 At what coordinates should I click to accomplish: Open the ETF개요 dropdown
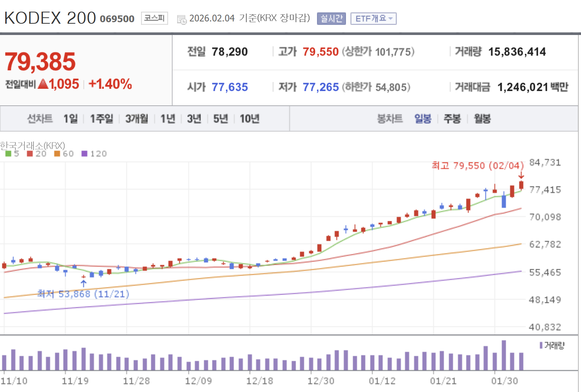[373, 18]
